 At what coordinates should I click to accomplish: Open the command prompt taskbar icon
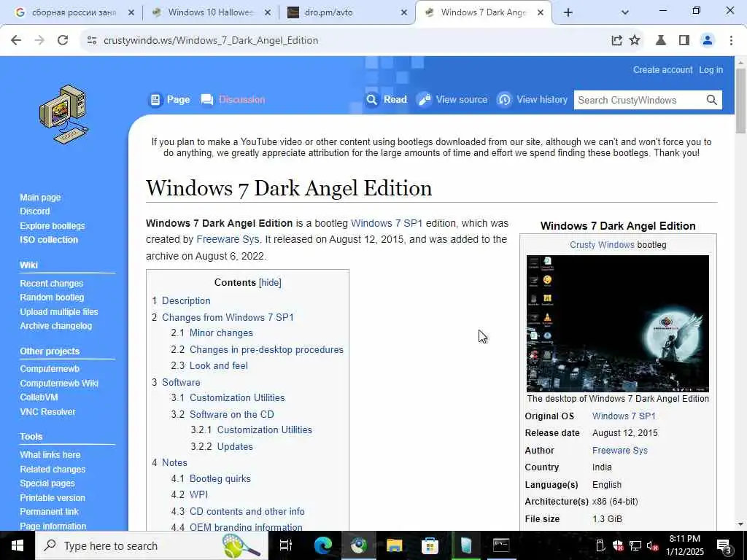pyautogui.click(x=501, y=545)
